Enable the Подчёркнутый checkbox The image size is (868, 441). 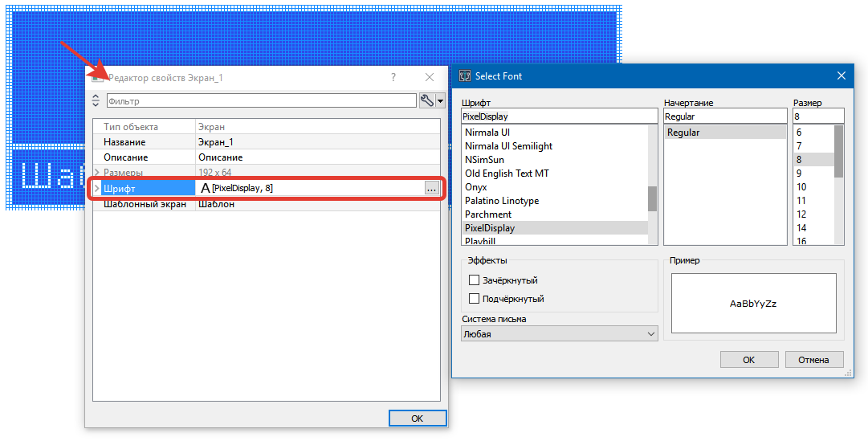tap(474, 299)
